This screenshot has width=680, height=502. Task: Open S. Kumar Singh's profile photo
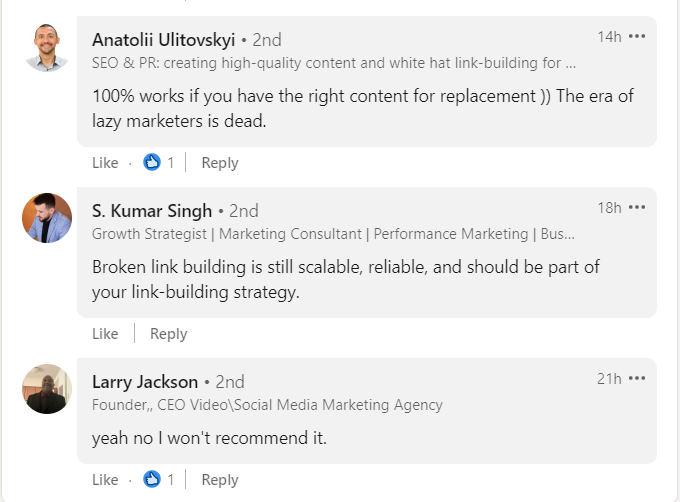point(47,218)
